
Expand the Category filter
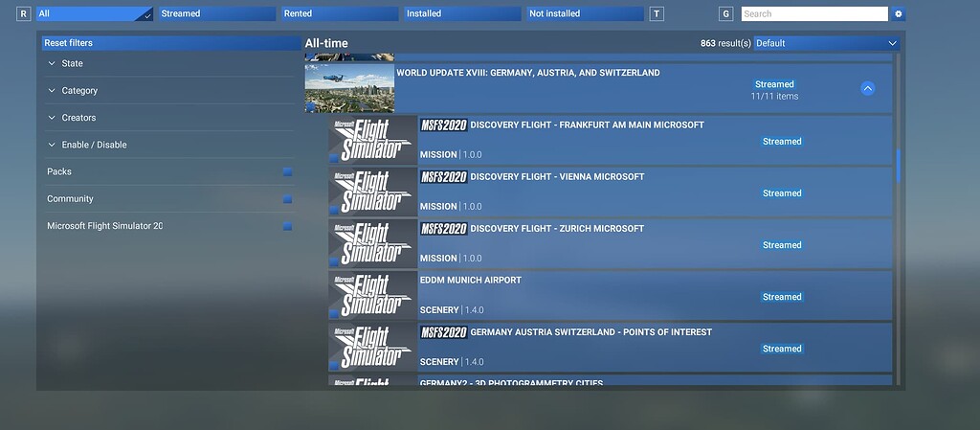pos(169,91)
